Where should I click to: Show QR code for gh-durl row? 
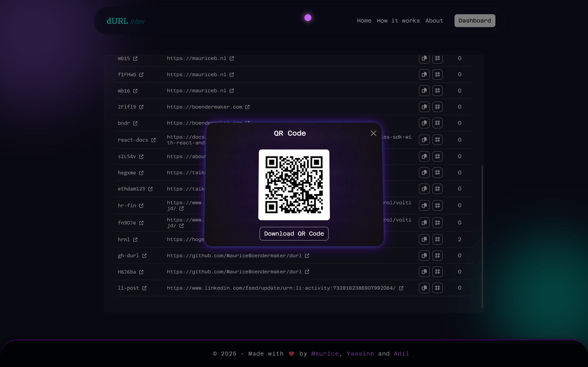(x=437, y=256)
